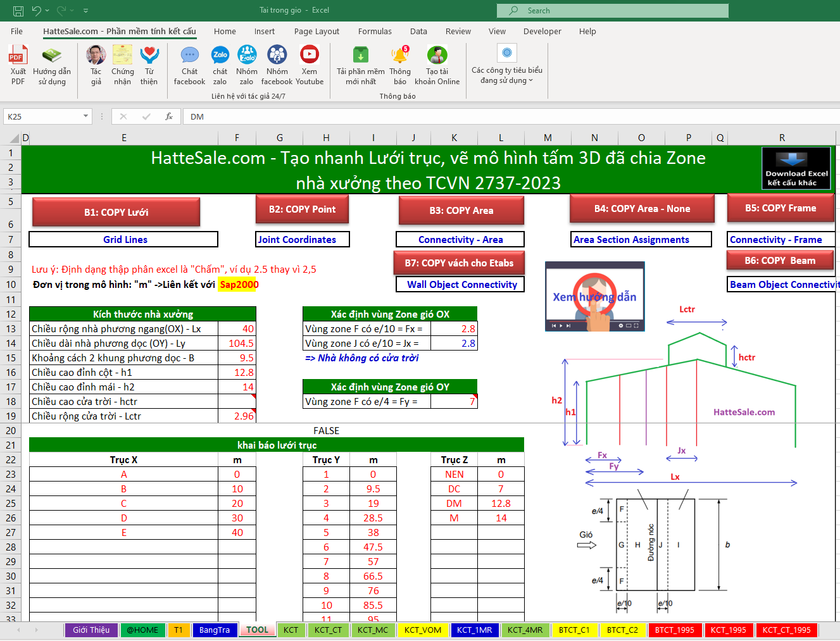Click Từ thiện charity icon
This screenshot has height=641, width=840.
click(149, 65)
